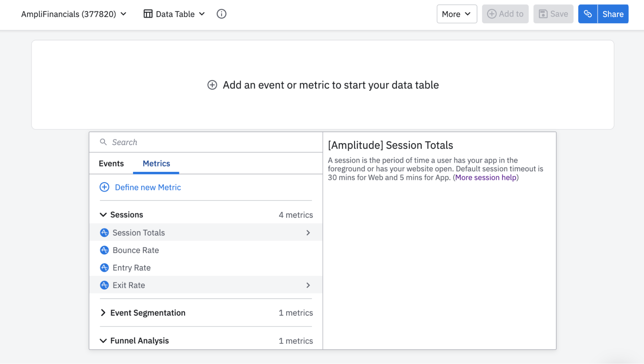Click the Amplitude icon beside Exit Rate
The height and width of the screenshot is (364, 644).
pyautogui.click(x=104, y=285)
